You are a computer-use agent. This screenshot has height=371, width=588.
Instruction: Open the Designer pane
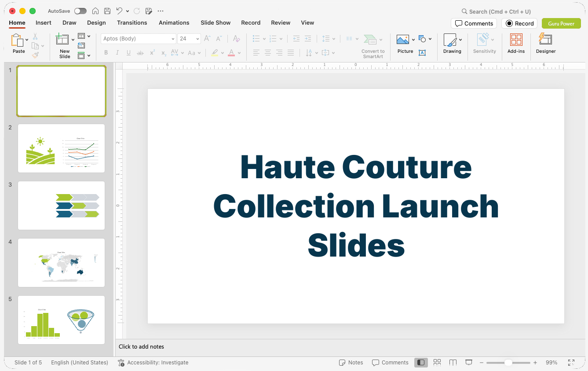pyautogui.click(x=546, y=44)
